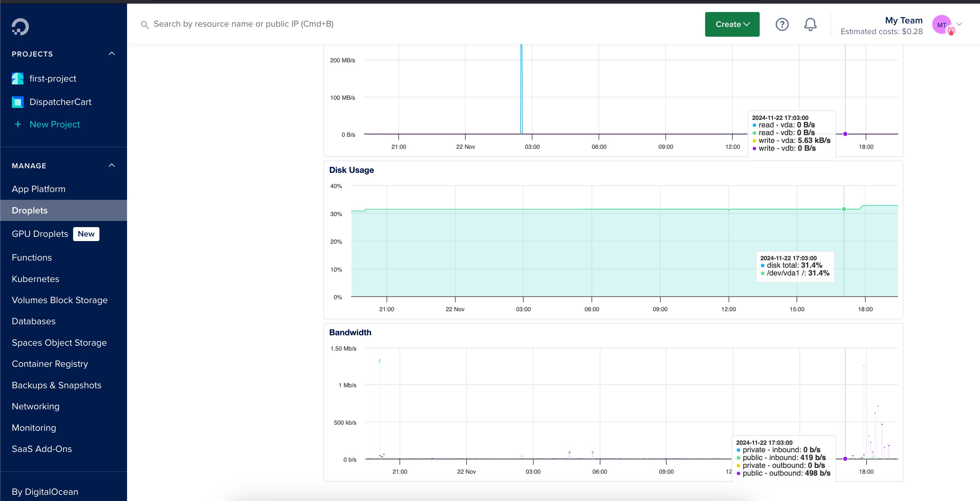Click 'private - outbound: 0 b/s' entry
The height and width of the screenshot is (501, 980).
point(780,465)
